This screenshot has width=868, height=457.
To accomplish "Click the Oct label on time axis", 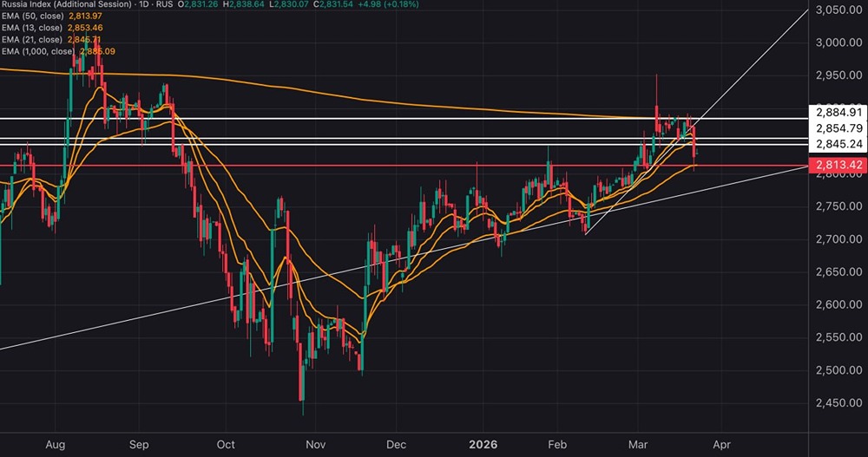I will click(x=226, y=445).
